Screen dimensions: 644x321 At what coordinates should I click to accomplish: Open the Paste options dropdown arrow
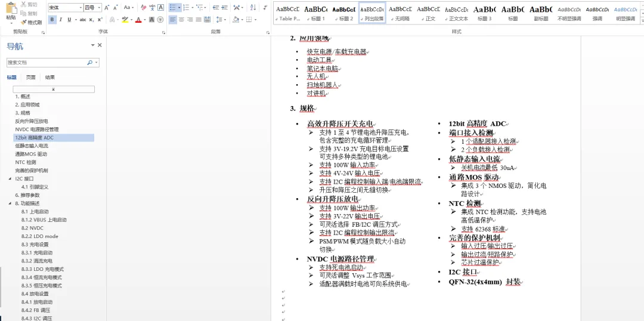pyautogui.click(x=11, y=23)
